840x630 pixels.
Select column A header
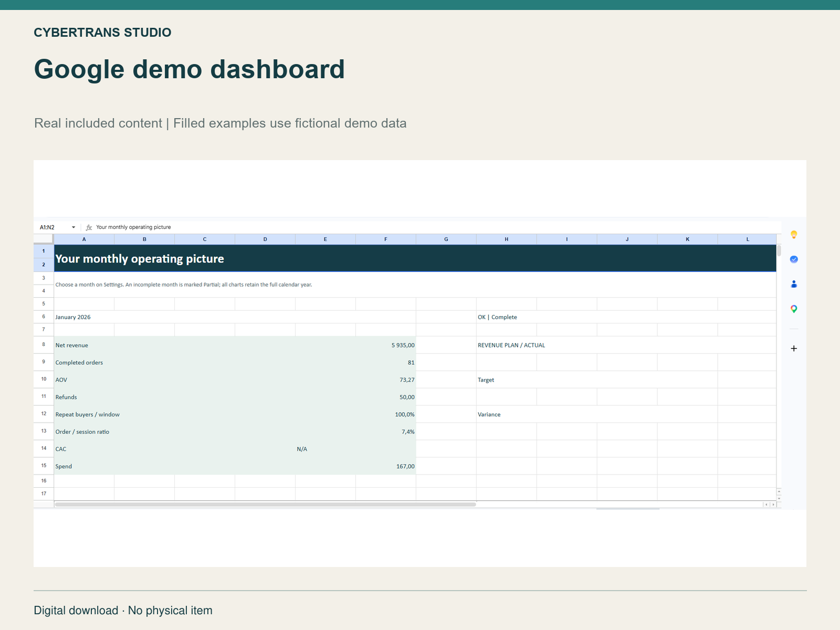[x=84, y=239]
